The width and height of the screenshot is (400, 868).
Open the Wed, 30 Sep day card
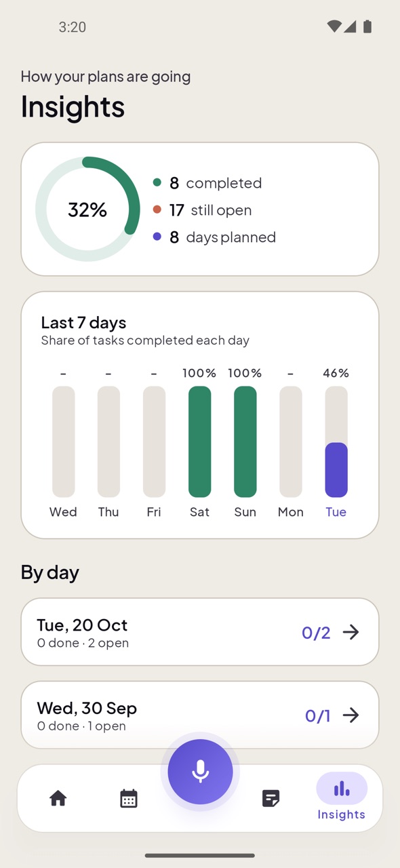click(200, 715)
